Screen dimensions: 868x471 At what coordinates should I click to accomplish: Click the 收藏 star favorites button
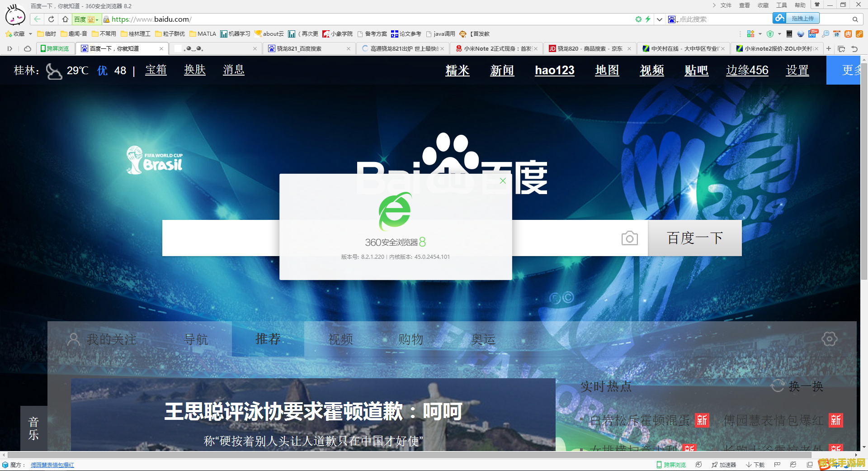[x=15, y=34]
